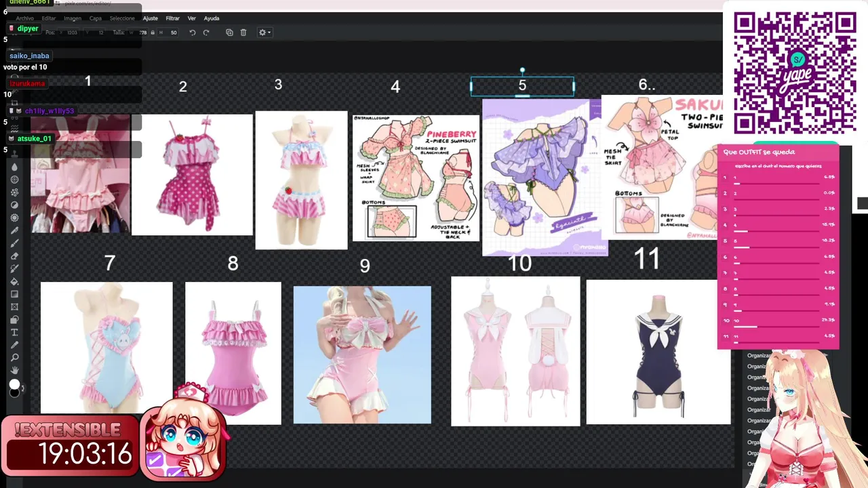The height and width of the screenshot is (488, 868).
Task: Delete the selected layer with trash icon
Action: click(x=243, y=33)
